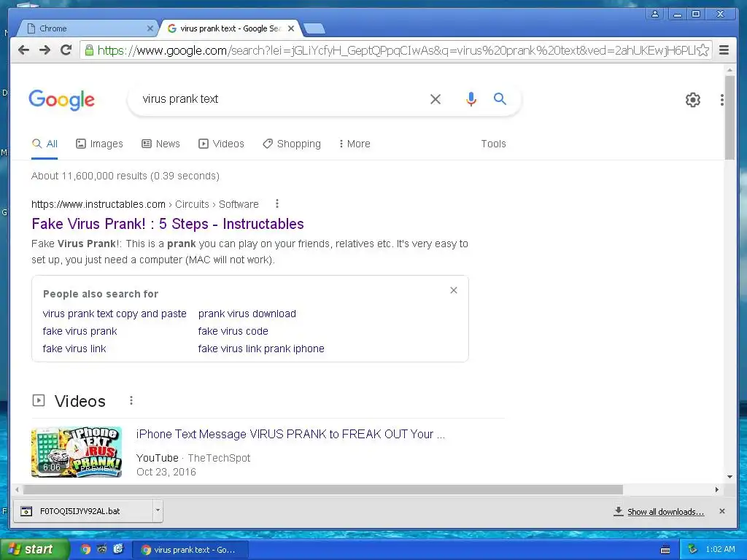
Task: Go forward using the browser forward arrow
Action: pyautogui.click(x=44, y=50)
